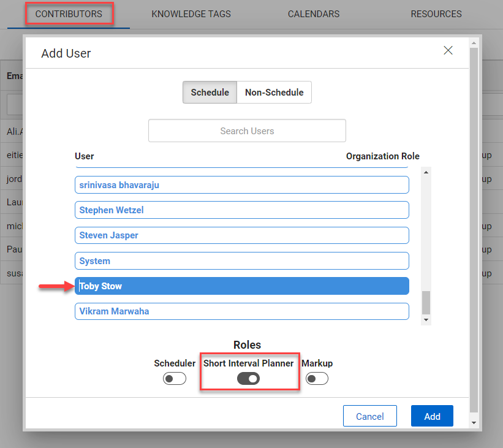Viewport: 503px width, 448px height.
Task: Switch to the Contributors tab
Action: [69, 13]
